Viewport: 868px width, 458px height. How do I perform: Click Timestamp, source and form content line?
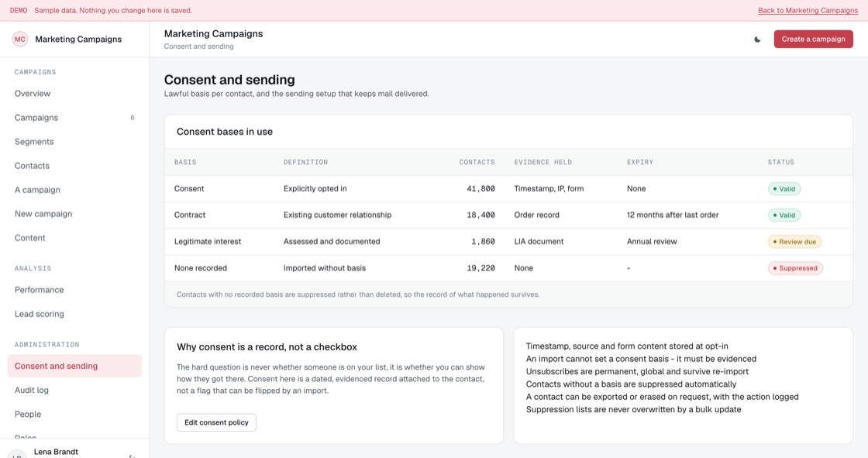(x=627, y=346)
